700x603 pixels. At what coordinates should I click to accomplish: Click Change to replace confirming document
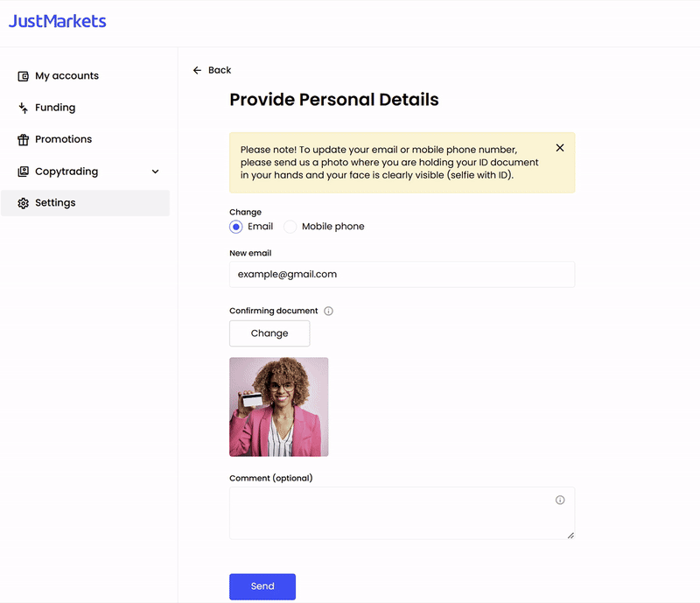tap(269, 333)
